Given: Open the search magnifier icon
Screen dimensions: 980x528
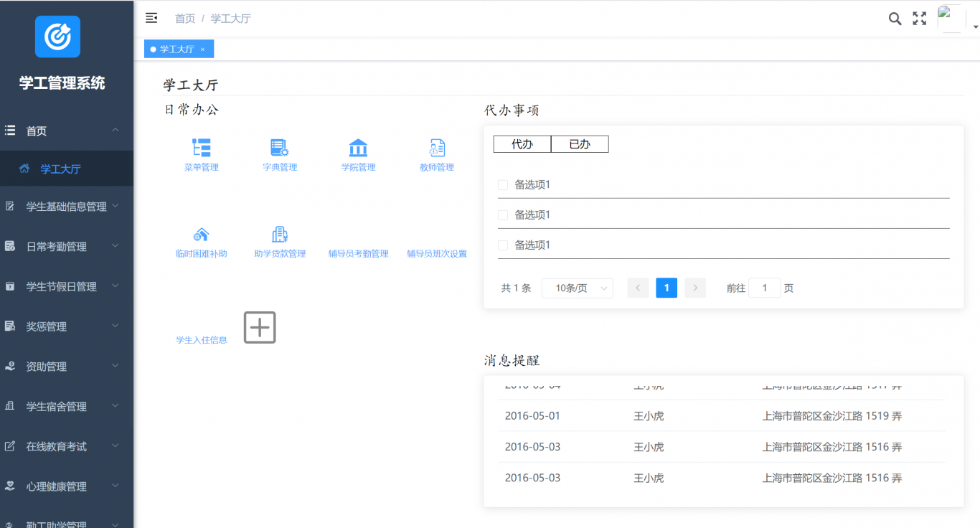Looking at the screenshot, I should [895, 19].
